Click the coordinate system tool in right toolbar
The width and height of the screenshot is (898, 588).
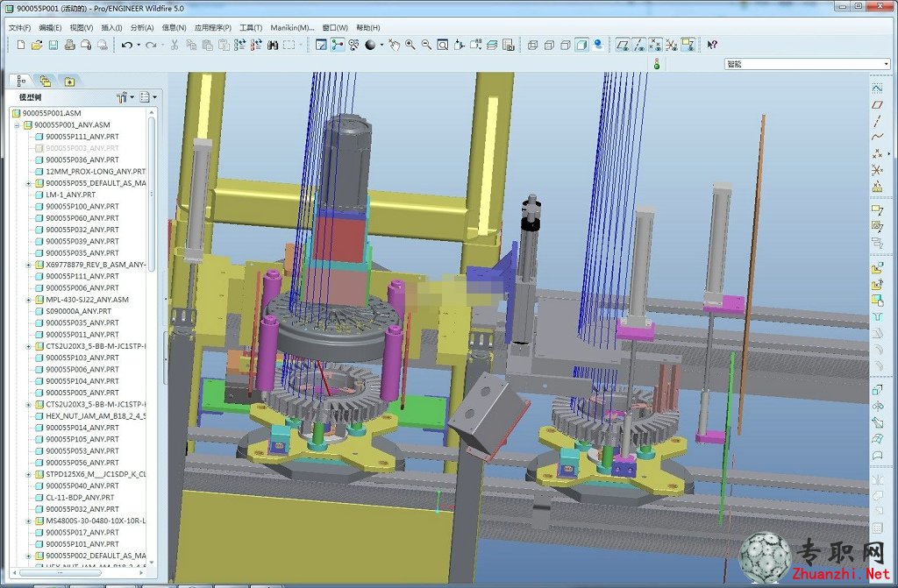[x=877, y=170]
